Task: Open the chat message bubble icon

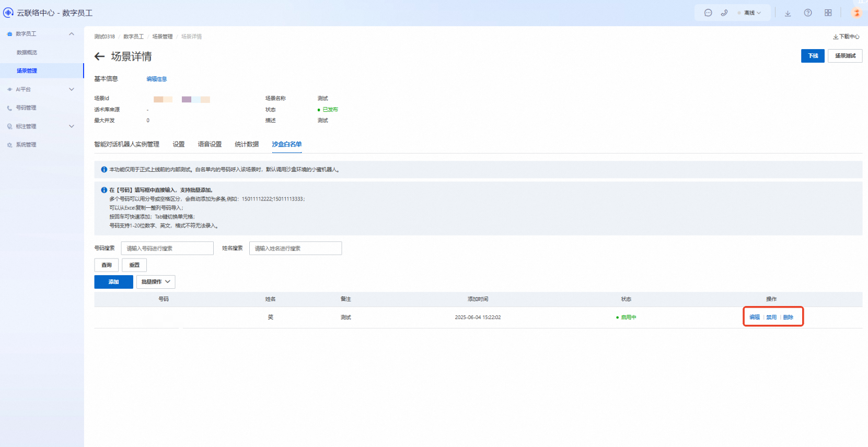Action: [708, 13]
